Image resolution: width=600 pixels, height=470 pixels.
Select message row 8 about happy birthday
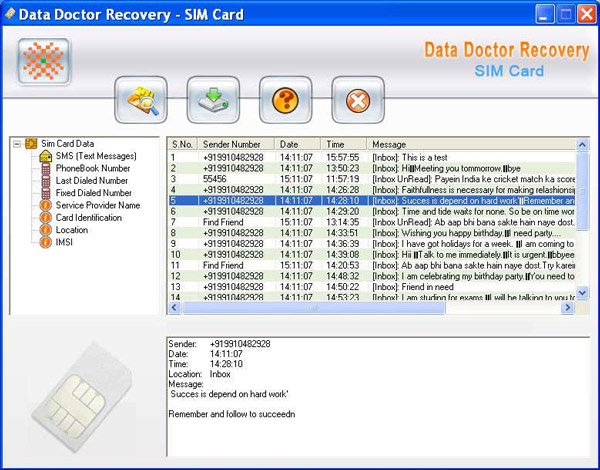coord(372,233)
